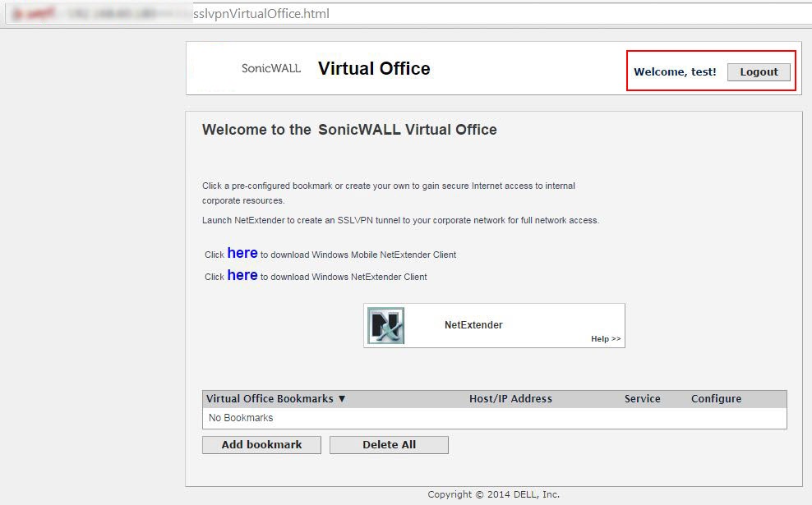Sort by Virtual Office Bookmarks arrow

(342, 399)
